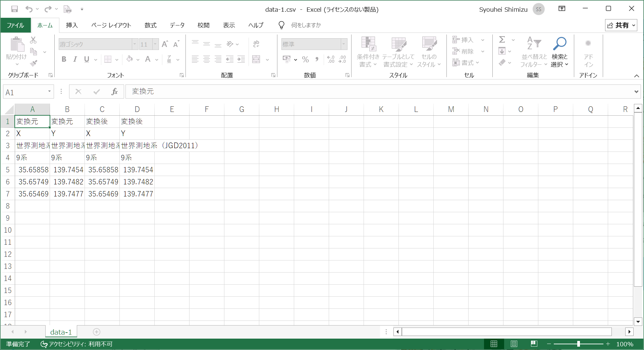Click the Fill down arrow icon
644x350 pixels.
click(502, 51)
